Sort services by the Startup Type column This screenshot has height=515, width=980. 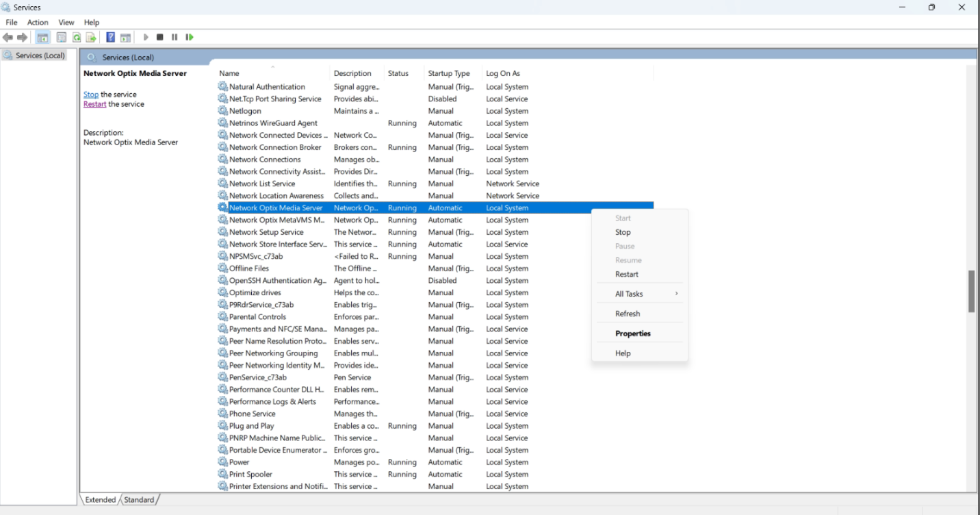point(449,73)
